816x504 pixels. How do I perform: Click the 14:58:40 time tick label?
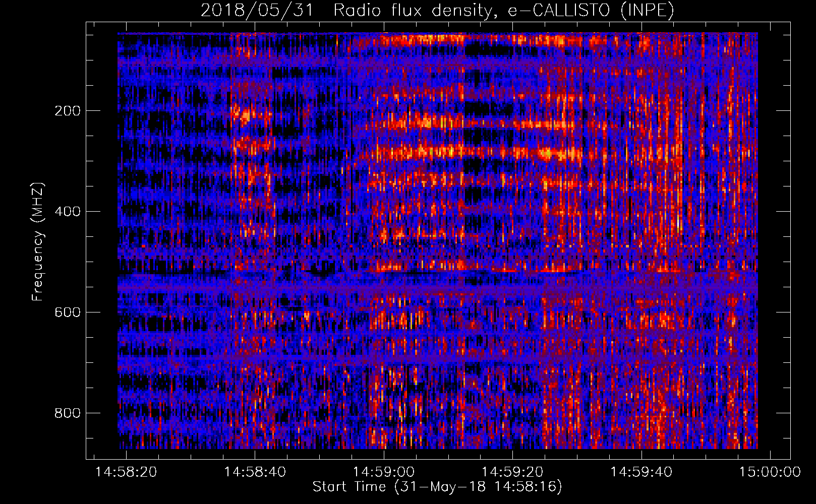[255, 472]
